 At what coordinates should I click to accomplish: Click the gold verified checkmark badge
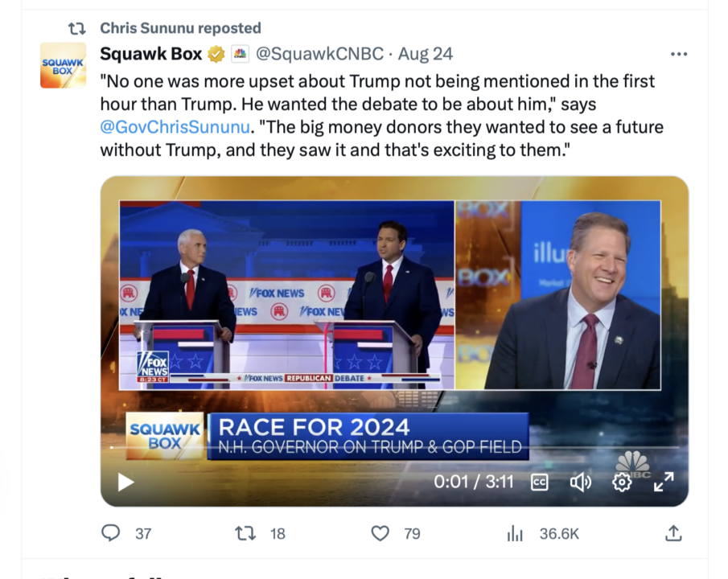tap(216, 55)
